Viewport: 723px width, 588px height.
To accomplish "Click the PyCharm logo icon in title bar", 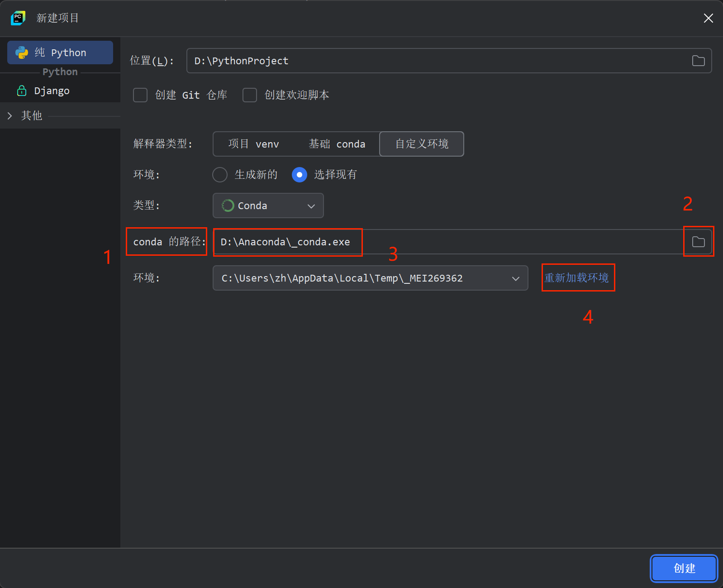I will coord(18,18).
